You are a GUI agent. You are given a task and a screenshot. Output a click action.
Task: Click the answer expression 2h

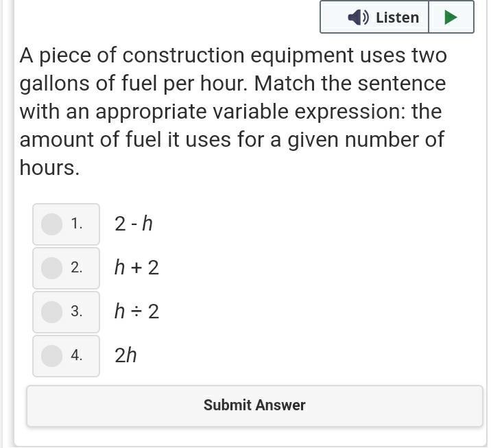(126, 355)
